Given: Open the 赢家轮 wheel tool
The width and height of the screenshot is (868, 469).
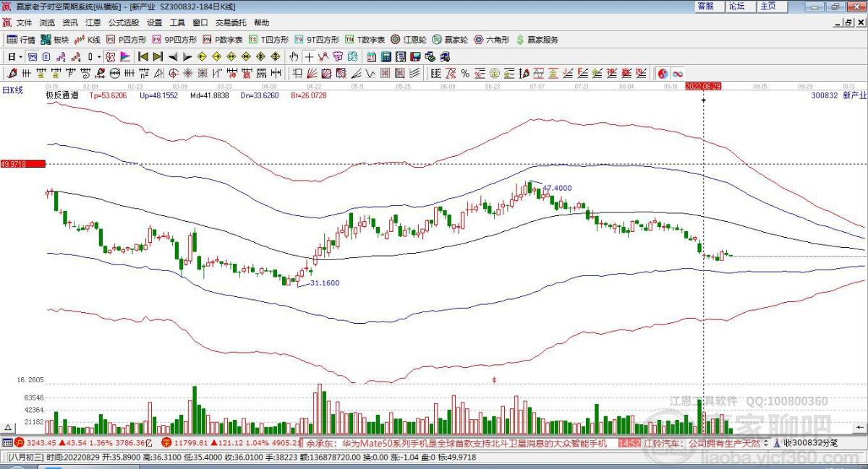Looking at the screenshot, I should click(x=451, y=40).
